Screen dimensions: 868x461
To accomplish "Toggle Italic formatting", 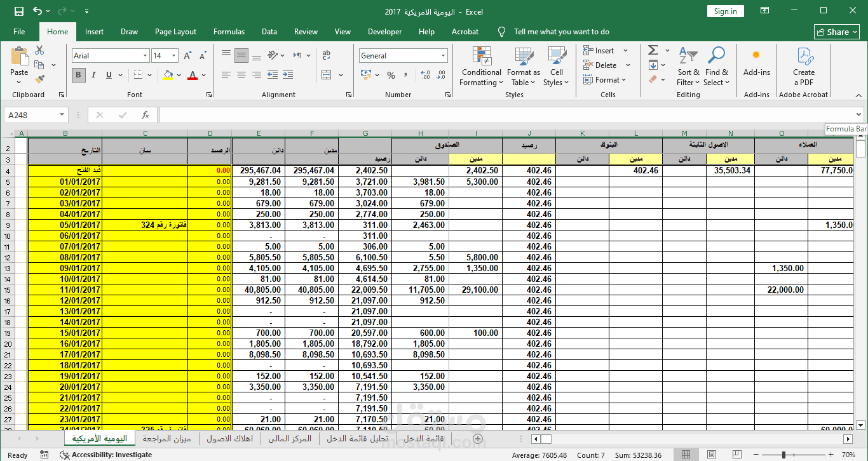I will click(94, 75).
